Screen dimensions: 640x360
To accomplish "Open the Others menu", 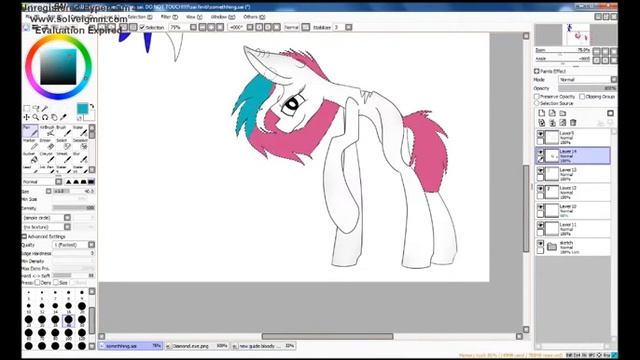I will (254, 17).
